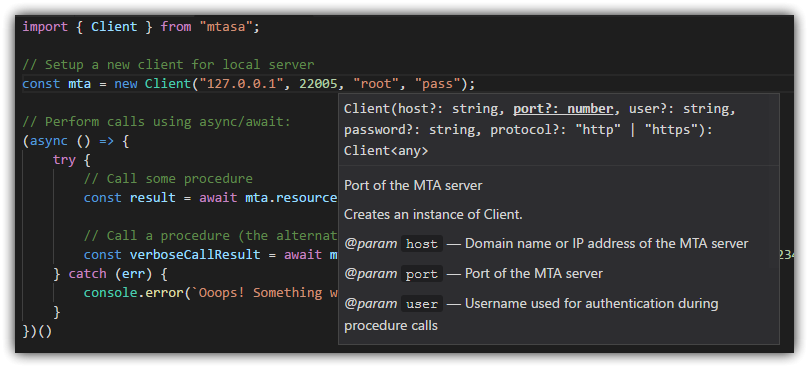The image size is (809, 368).
Task: Click the "mtasa" import string
Action: (226, 27)
